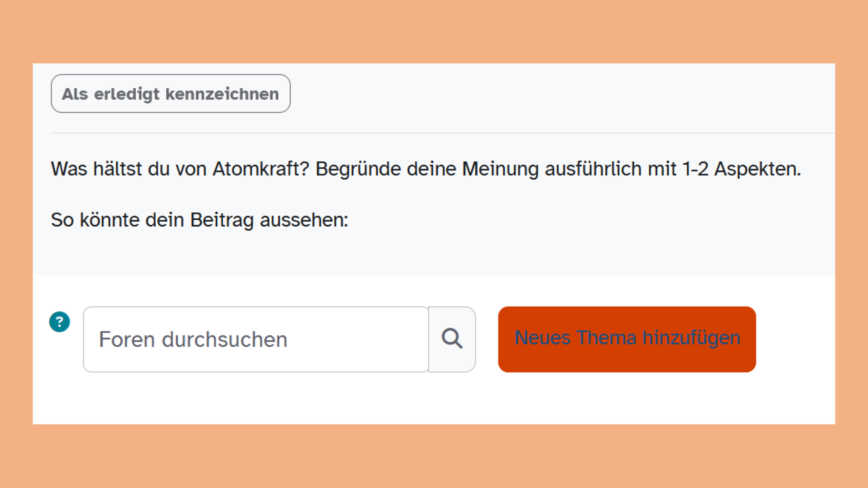Click the magnifying glass search icon
868x488 pixels.
[x=452, y=339]
